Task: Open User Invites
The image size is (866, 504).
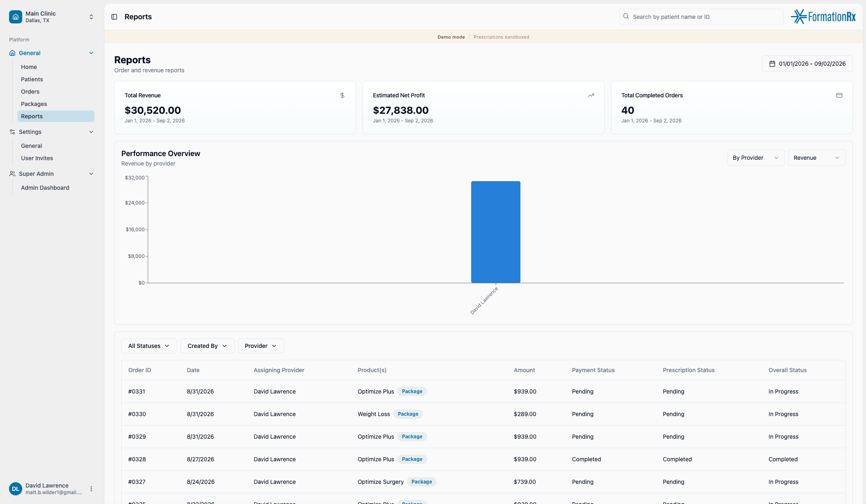Action: pyautogui.click(x=37, y=158)
